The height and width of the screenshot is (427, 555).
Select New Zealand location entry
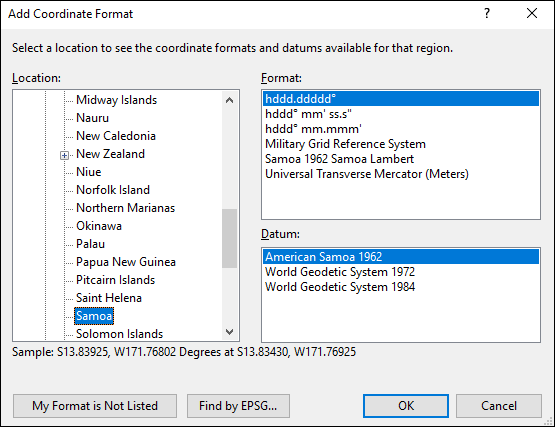point(110,154)
